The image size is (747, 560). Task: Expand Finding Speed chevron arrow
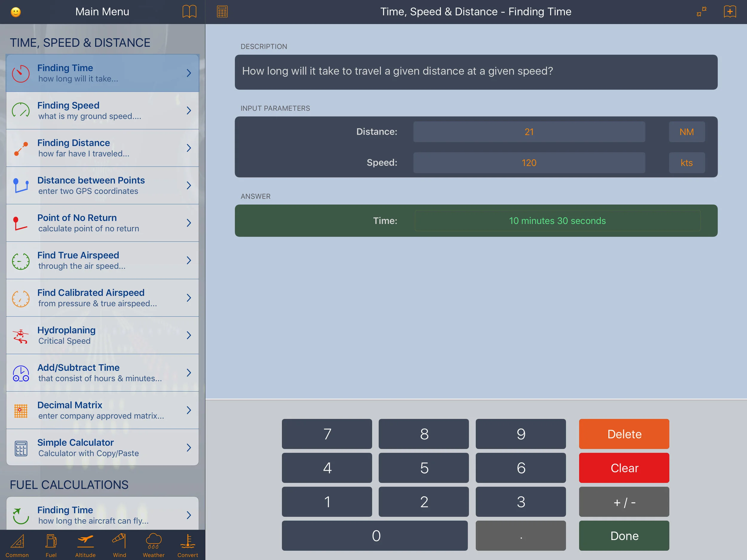pyautogui.click(x=189, y=111)
